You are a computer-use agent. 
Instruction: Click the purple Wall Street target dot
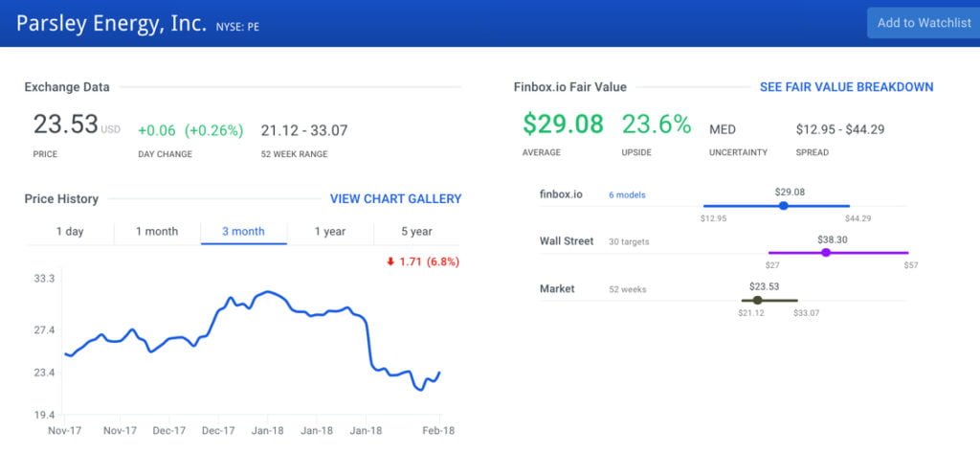click(x=826, y=253)
